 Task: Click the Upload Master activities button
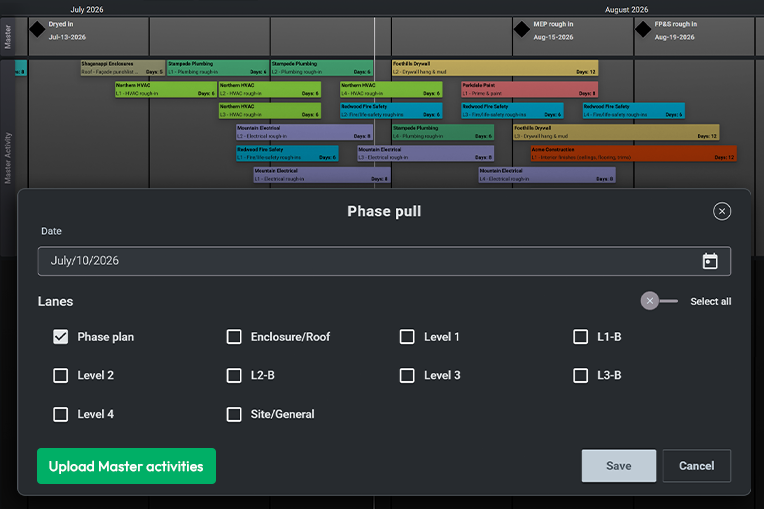coord(126,466)
